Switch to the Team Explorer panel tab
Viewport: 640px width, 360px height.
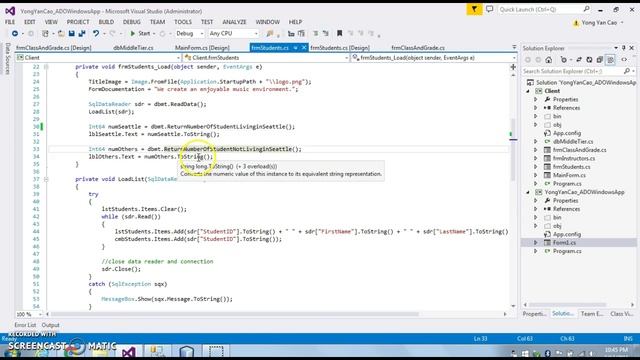pos(592,314)
